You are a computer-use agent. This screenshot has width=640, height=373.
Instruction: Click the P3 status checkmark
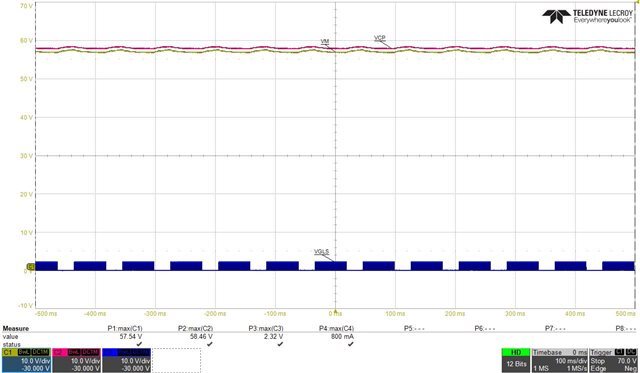coord(280,344)
